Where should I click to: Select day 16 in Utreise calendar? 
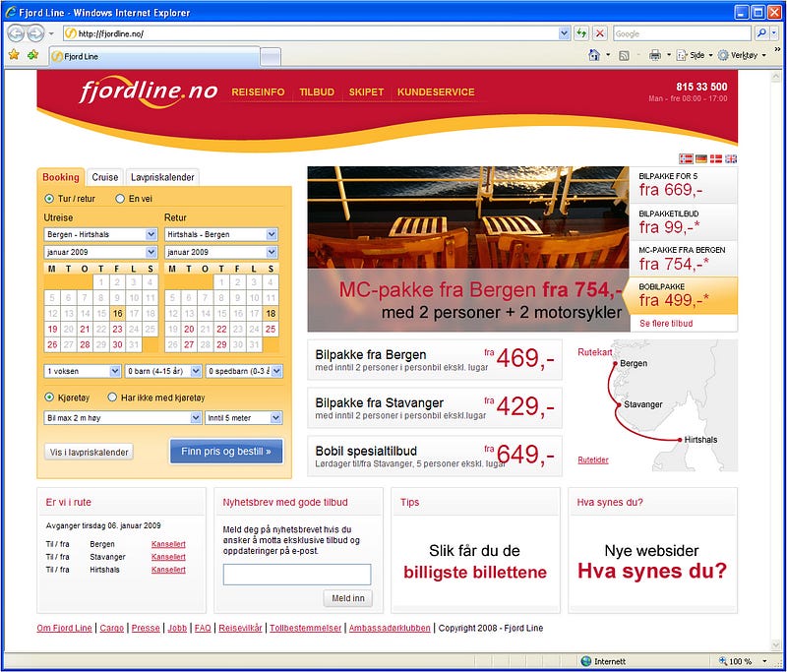[x=117, y=314]
